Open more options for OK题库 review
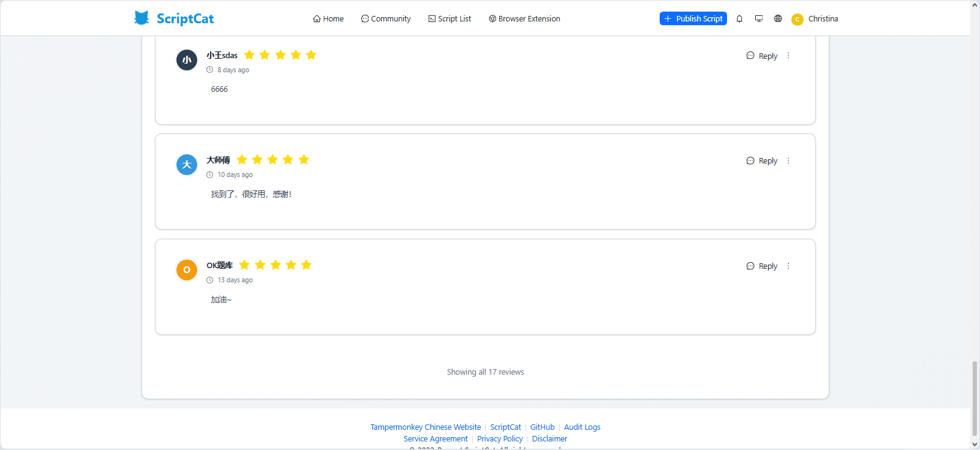This screenshot has width=980, height=450. (788, 266)
